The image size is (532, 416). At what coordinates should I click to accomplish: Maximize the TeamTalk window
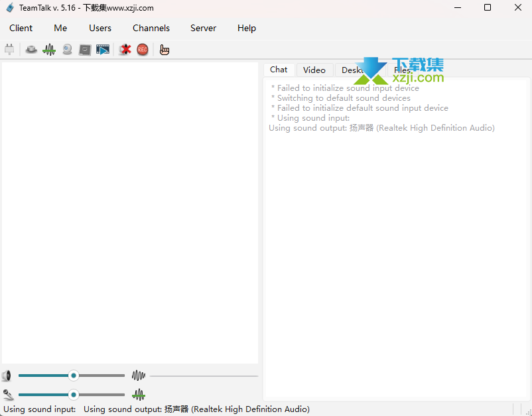coord(488,7)
